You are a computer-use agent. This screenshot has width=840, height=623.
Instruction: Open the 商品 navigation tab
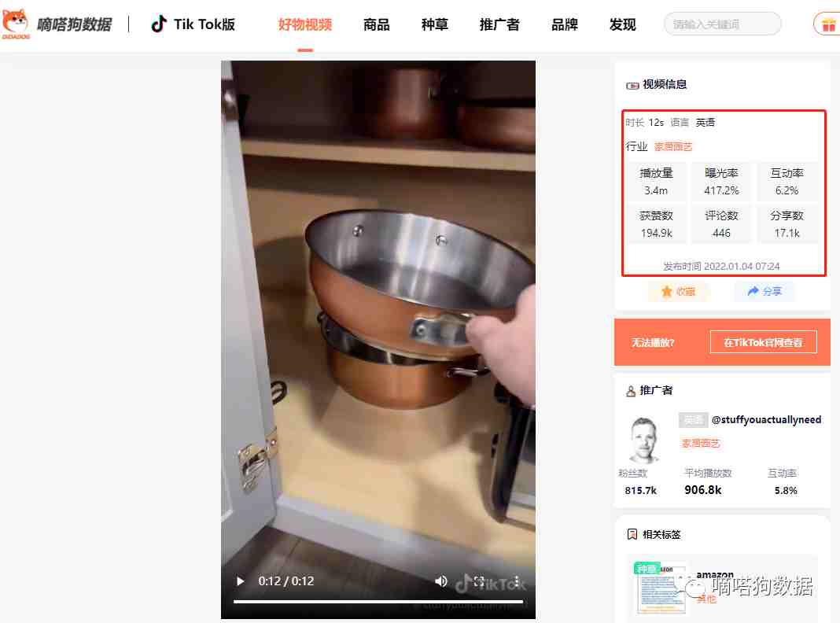376,24
